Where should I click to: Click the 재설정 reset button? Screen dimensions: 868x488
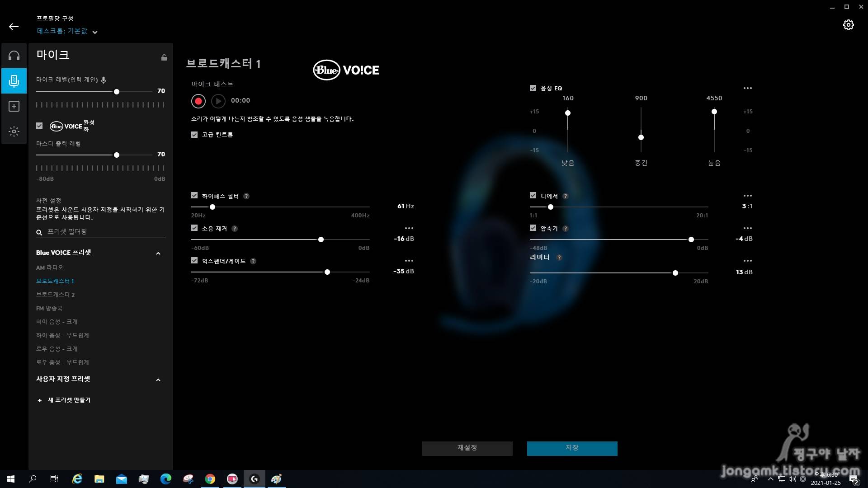[x=467, y=448]
